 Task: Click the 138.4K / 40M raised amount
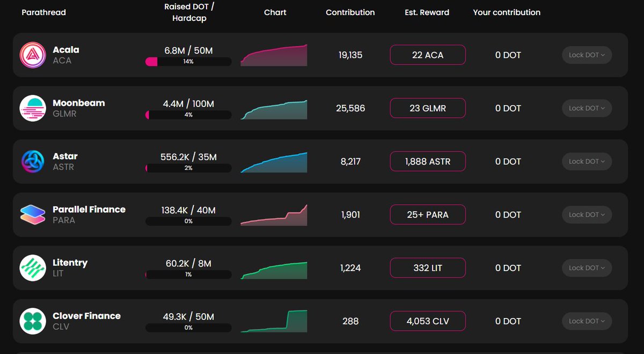click(188, 210)
